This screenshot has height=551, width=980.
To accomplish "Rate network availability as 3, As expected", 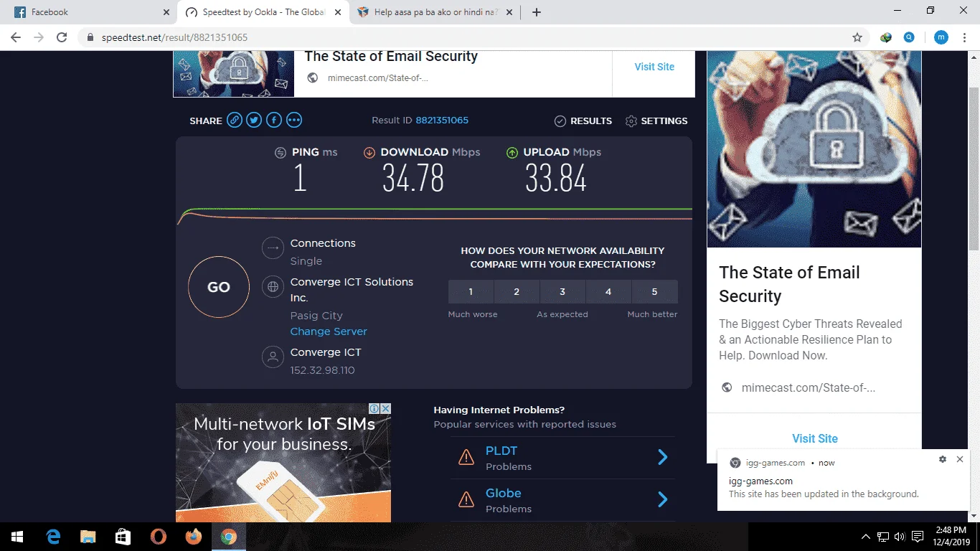I will tap(562, 292).
